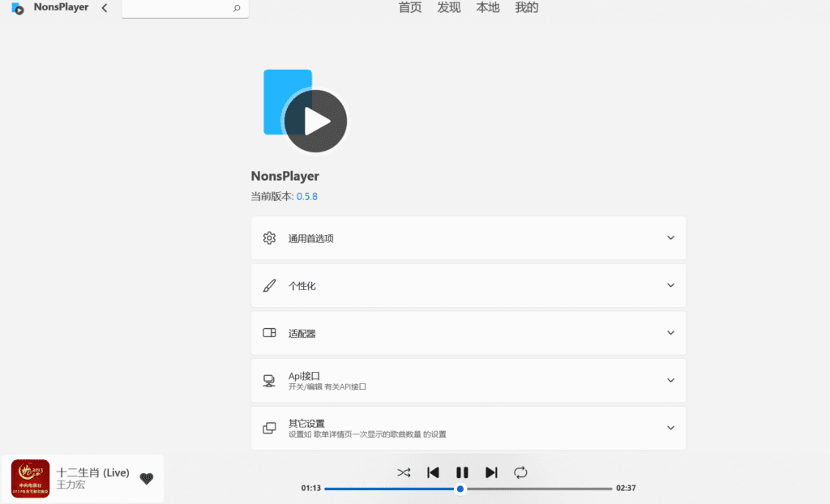Image resolution: width=830 pixels, height=504 pixels.
Task: Click the elapsed time 01:13
Action: tap(311, 488)
